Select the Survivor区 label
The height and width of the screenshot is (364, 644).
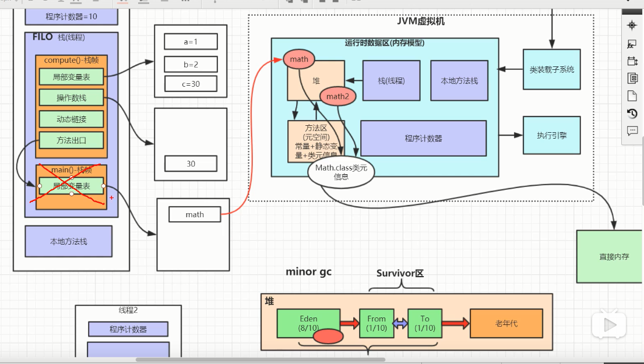(400, 273)
